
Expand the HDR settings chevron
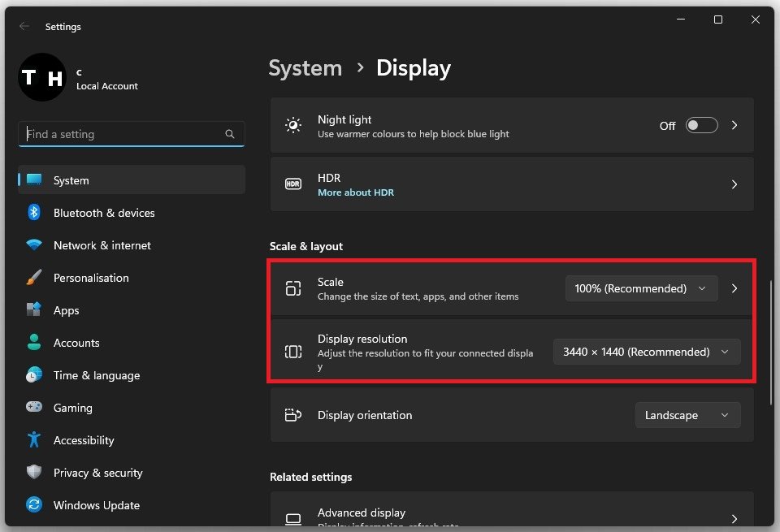click(x=734, y=184)
